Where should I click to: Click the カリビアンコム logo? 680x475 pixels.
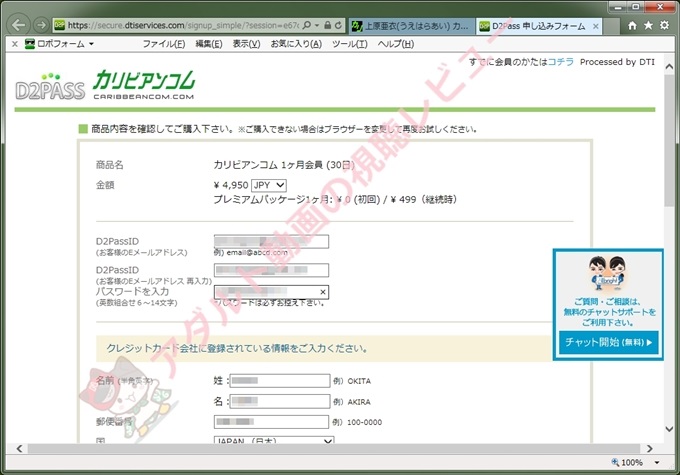coord(144,85)
